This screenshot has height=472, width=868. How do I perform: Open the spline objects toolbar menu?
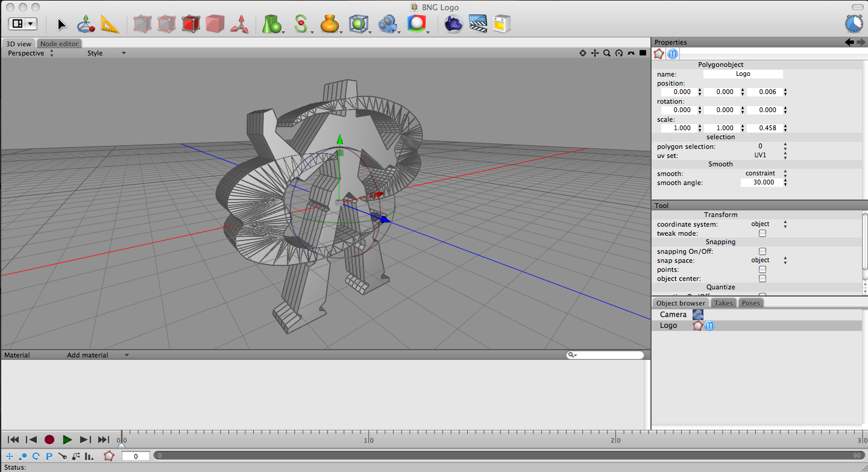pyautogui.click(x=301, y=25)
